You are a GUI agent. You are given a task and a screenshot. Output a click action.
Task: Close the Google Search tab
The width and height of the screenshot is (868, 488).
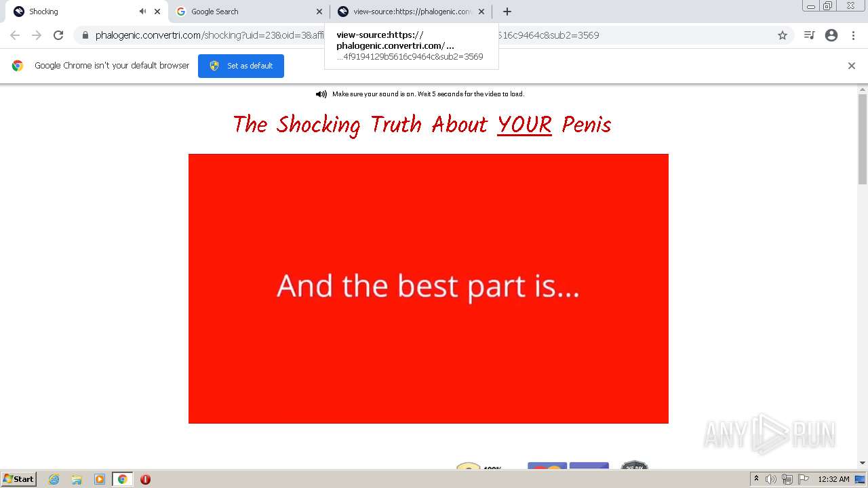[319, 12]
